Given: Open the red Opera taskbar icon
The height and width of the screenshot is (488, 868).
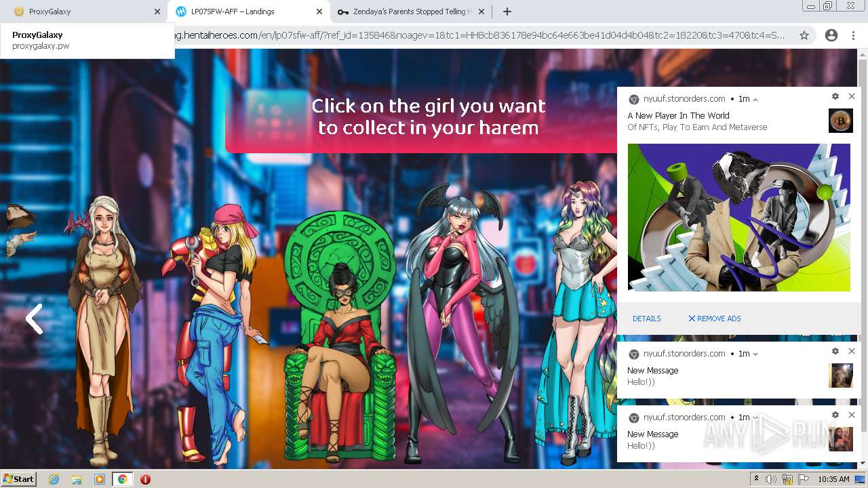Looking at the screenshot, I should tap(145, 479).
